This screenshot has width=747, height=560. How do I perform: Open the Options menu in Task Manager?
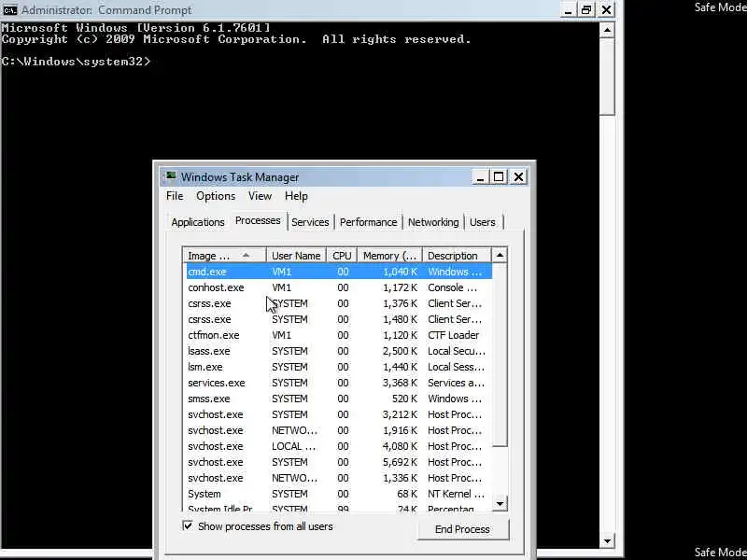(216, 196)
